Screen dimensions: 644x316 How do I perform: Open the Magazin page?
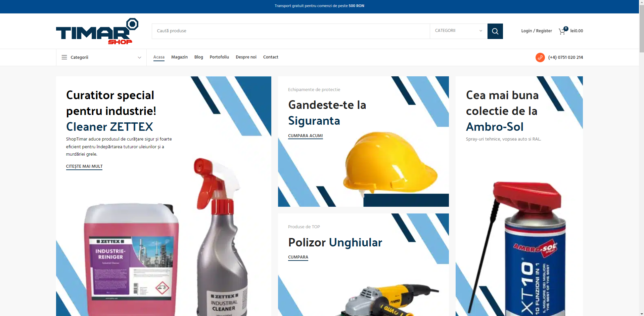point(179,57)
